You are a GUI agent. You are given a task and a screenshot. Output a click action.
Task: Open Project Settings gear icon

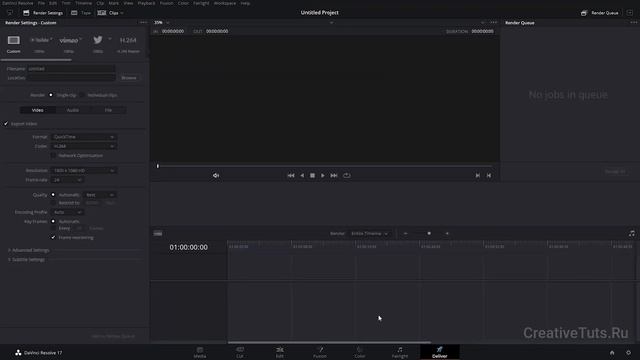(x=629, y=353)
